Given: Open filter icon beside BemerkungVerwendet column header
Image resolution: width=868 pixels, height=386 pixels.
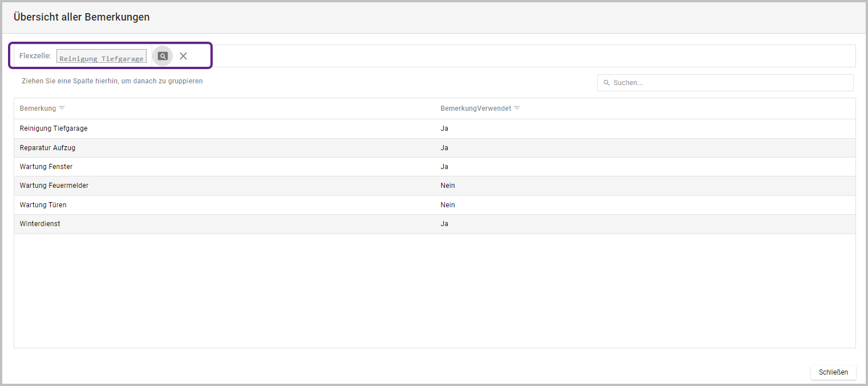Looking at the screenshot, I should (517, 108).
